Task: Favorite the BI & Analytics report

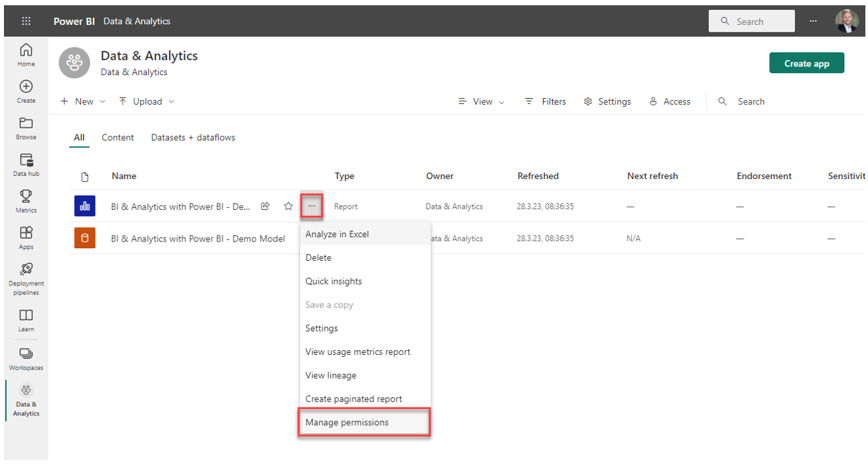Action: [x=288, y=206]
